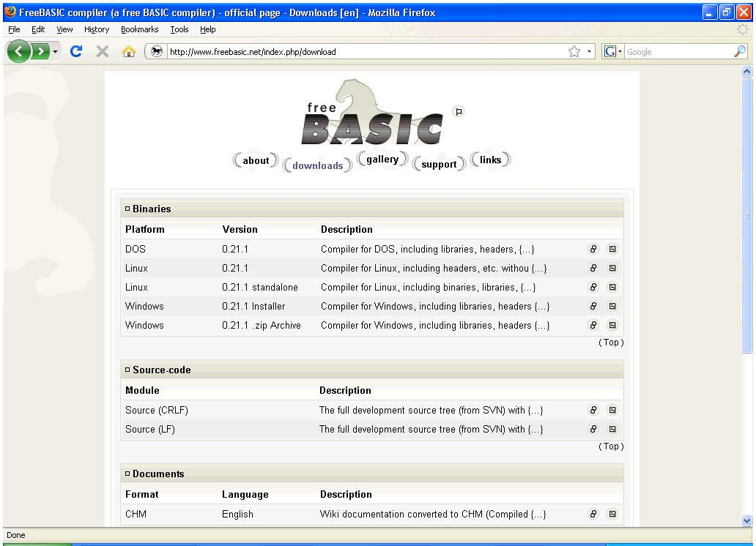Open the Bookmarks menu
The height and width of the screenshot is (546, 756).
[139, 29]
